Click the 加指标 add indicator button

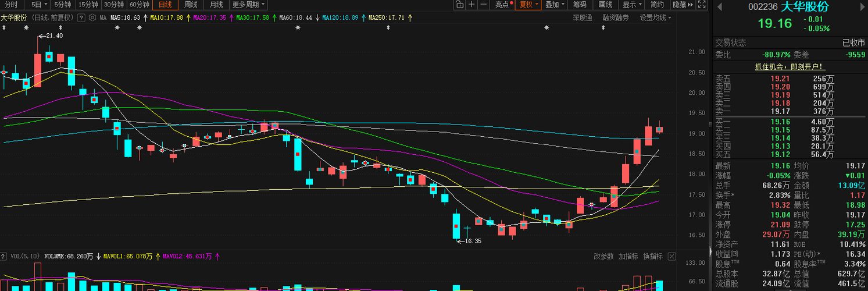[x=628, y=256]
